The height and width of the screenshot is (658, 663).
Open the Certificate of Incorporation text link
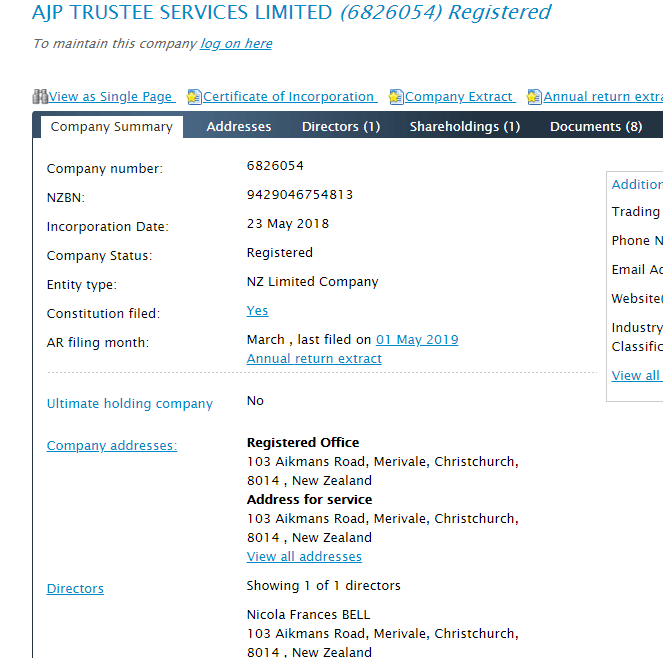tap(289, 97)
